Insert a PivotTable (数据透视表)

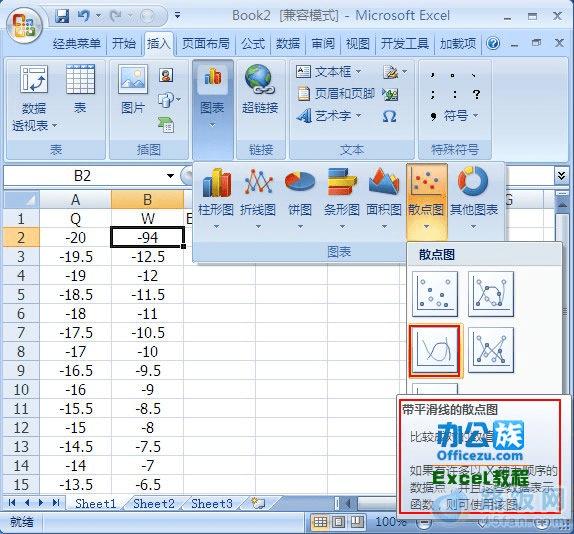[x=34, y=98]
